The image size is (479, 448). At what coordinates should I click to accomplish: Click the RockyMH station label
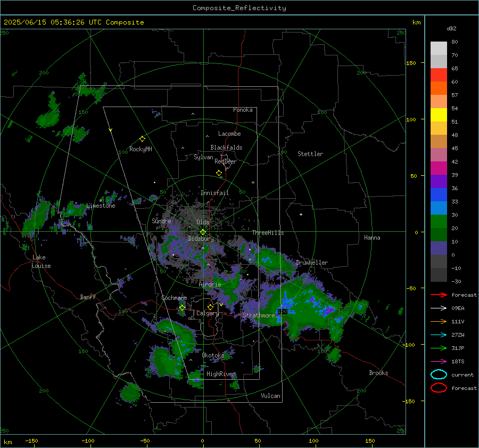(141, 149)
